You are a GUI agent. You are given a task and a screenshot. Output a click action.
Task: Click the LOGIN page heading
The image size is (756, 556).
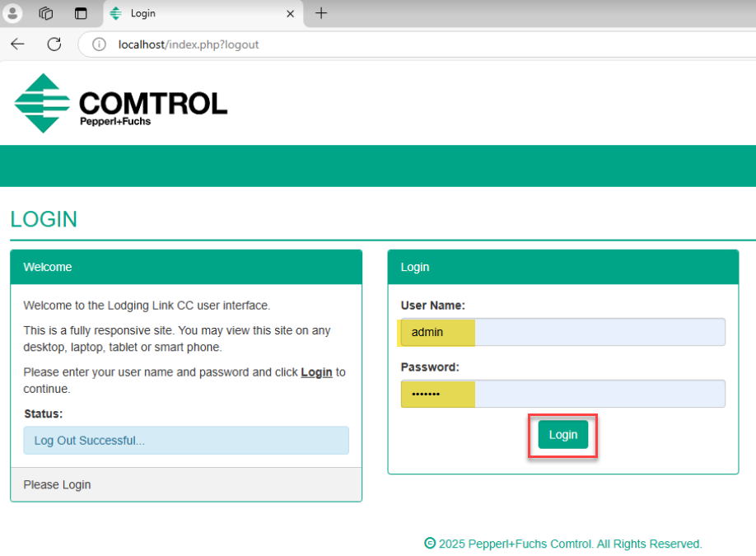[x=44, y=219]
